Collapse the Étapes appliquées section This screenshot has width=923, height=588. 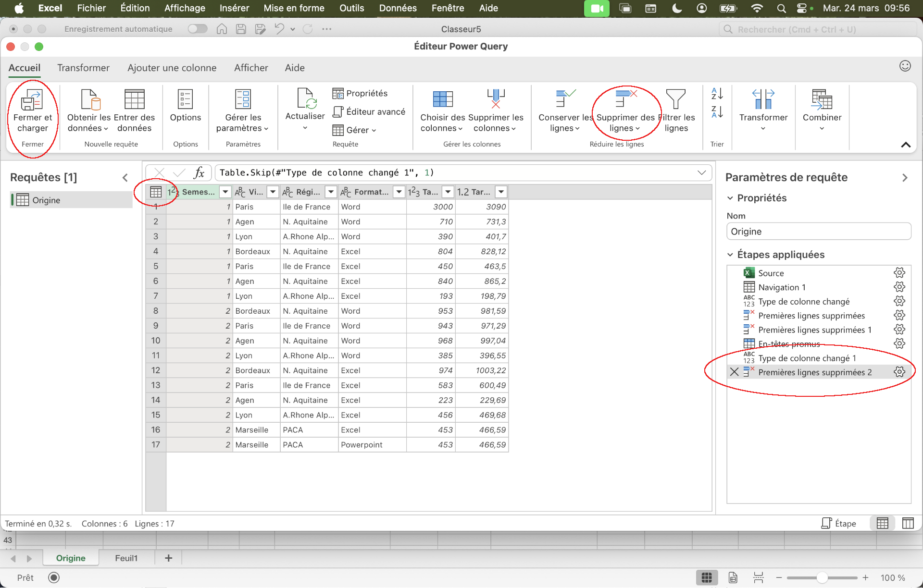point(730,255)
